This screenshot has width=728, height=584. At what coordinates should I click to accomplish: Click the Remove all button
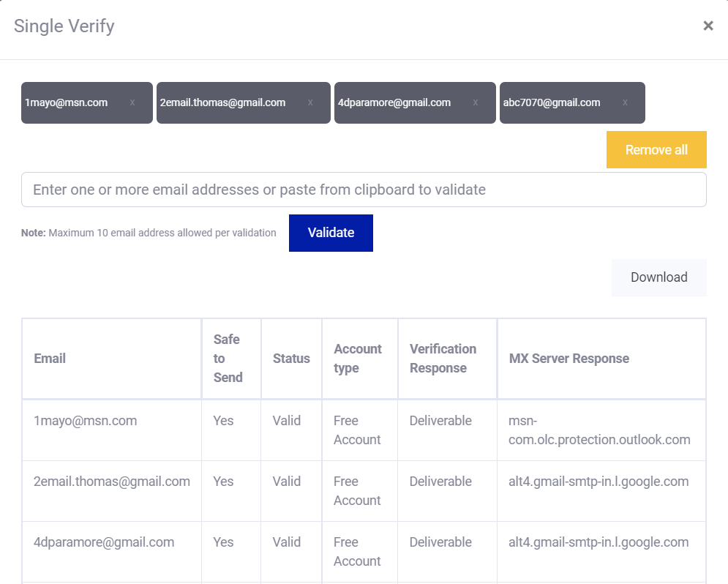point(656,149)
